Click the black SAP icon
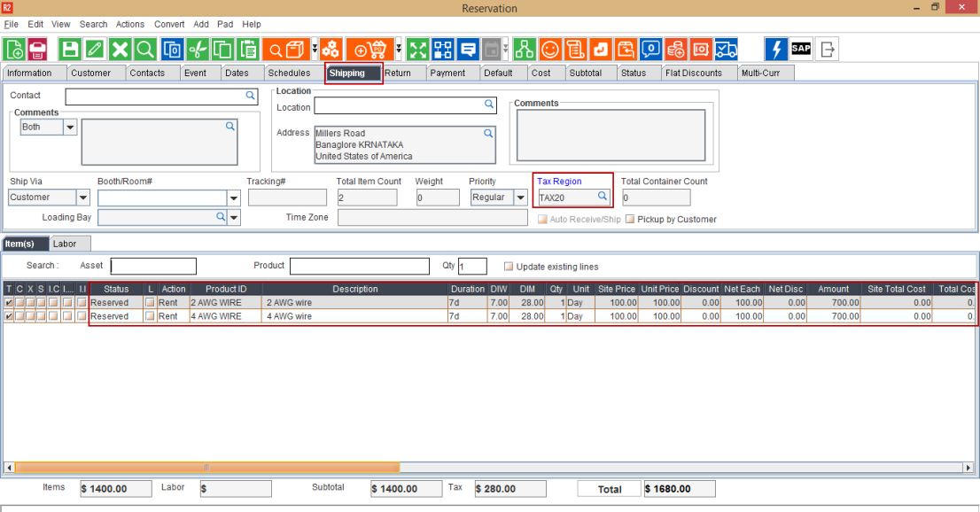This screenshot has height=512, width=980. 801,49
